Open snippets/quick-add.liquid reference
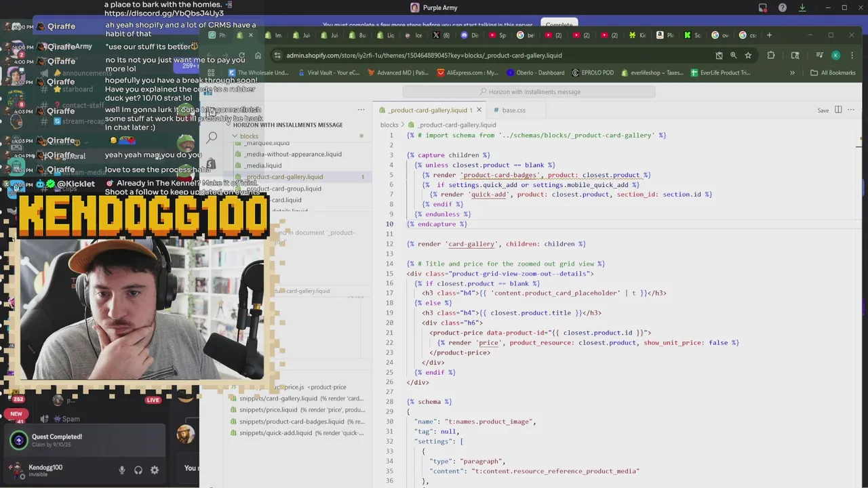 [x=298, y=433]
